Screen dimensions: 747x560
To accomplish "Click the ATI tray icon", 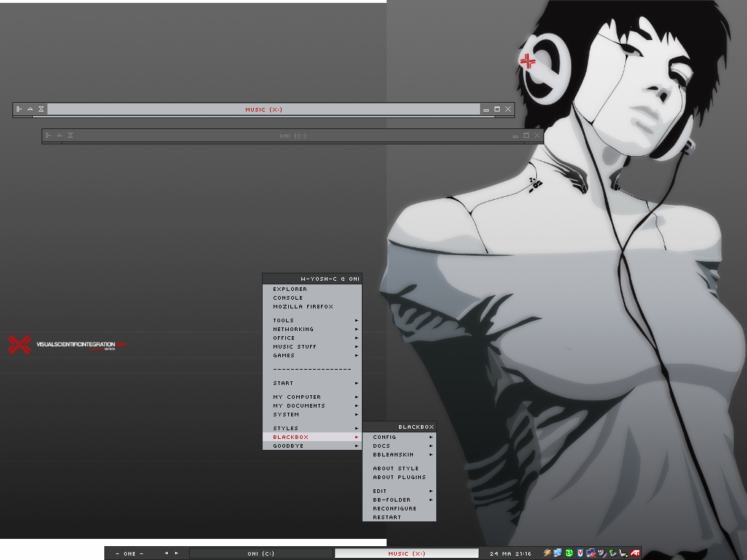I will click(635, 553).
